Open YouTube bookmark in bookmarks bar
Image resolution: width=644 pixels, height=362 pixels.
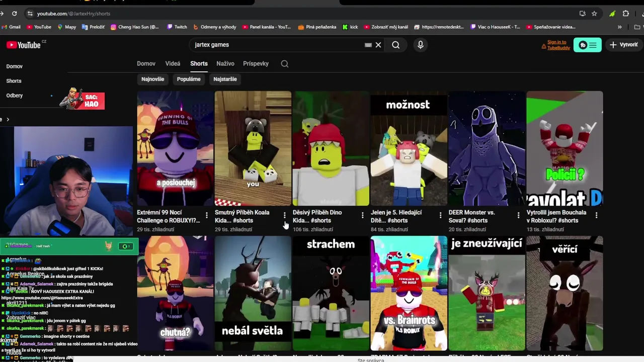tap(39, 27)
